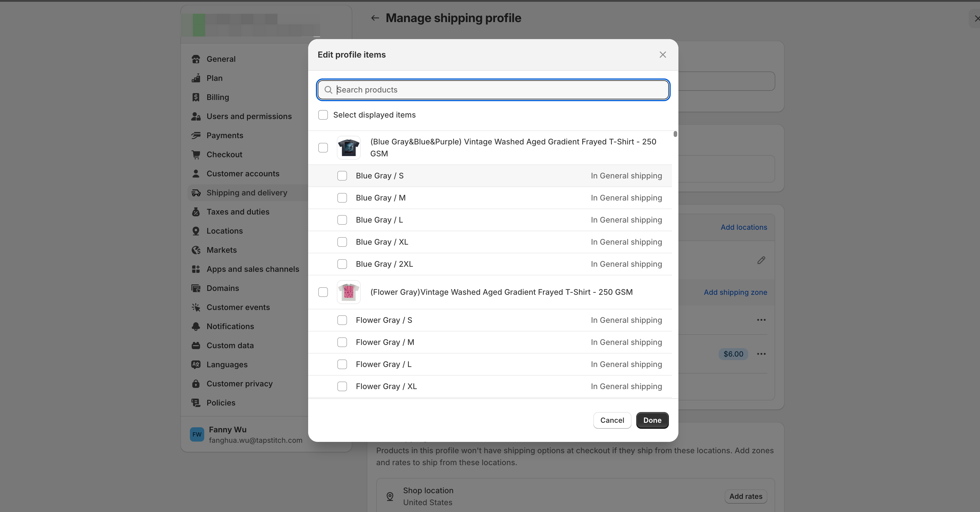The image size is (980, 512).
Task: Open Languages settings page
Action: 227,365
